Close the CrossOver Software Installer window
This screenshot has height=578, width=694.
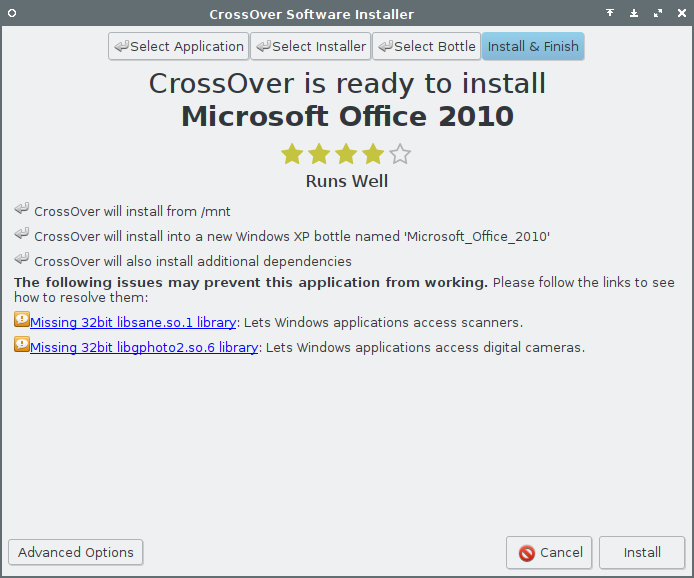pos(682,13)
